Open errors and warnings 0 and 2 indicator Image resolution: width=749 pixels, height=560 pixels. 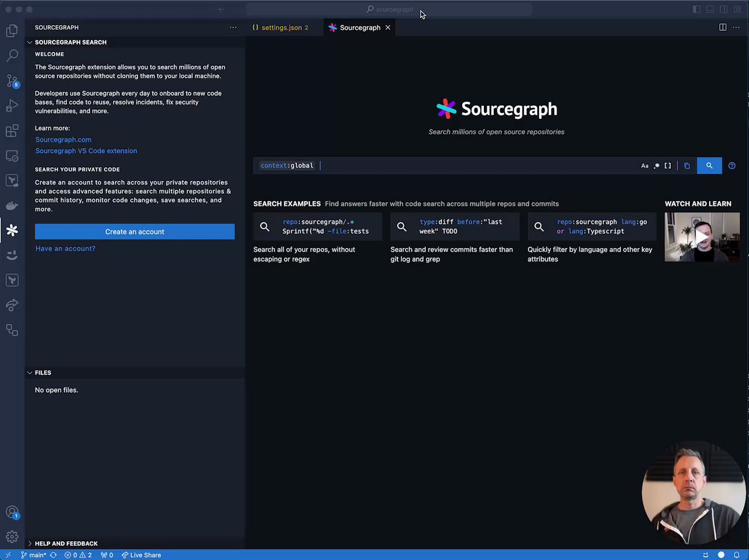pos(78,555)
